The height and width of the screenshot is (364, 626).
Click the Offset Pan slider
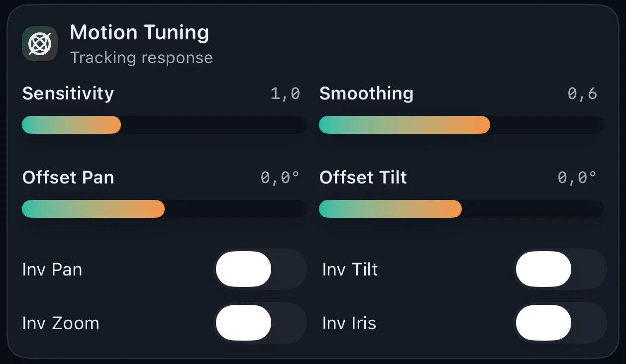164,208
